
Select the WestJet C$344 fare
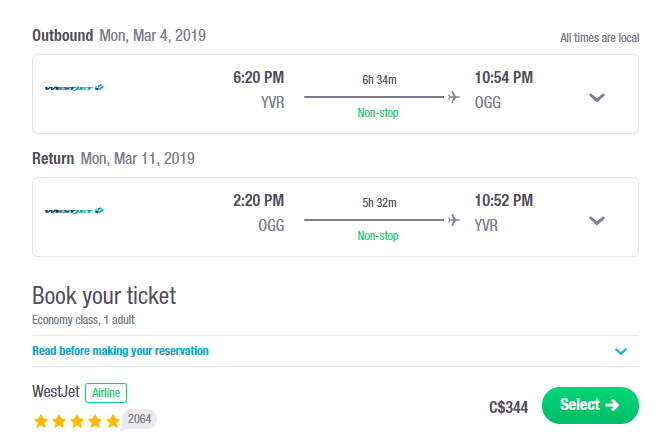590,405
